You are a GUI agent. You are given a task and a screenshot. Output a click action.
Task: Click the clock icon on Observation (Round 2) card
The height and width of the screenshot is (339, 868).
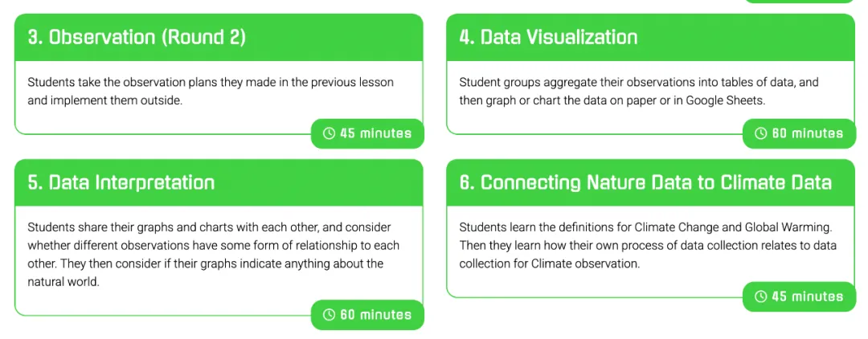coord(329,133)
